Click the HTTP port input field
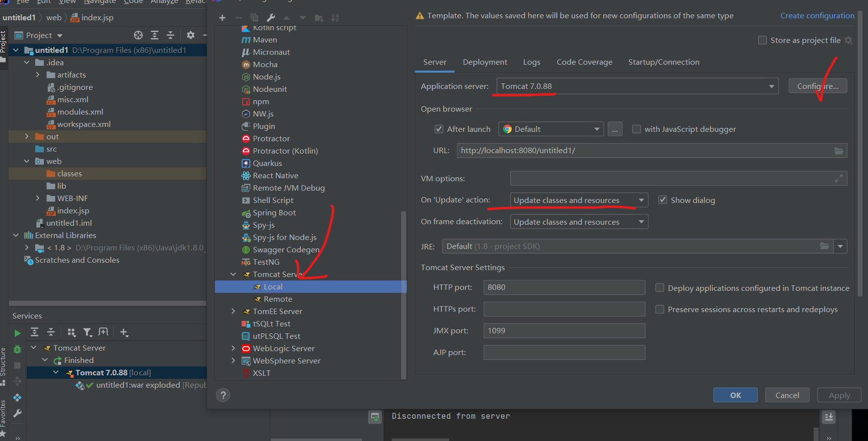This screenshot has height=441, width=868. pyautogui.click(x=564, y=287)
